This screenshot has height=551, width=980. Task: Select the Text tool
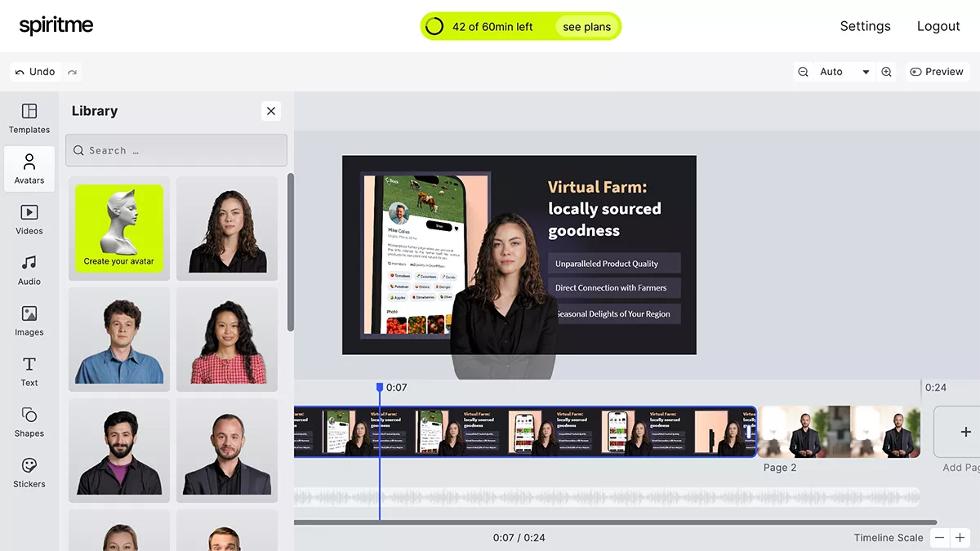point(29,371)
